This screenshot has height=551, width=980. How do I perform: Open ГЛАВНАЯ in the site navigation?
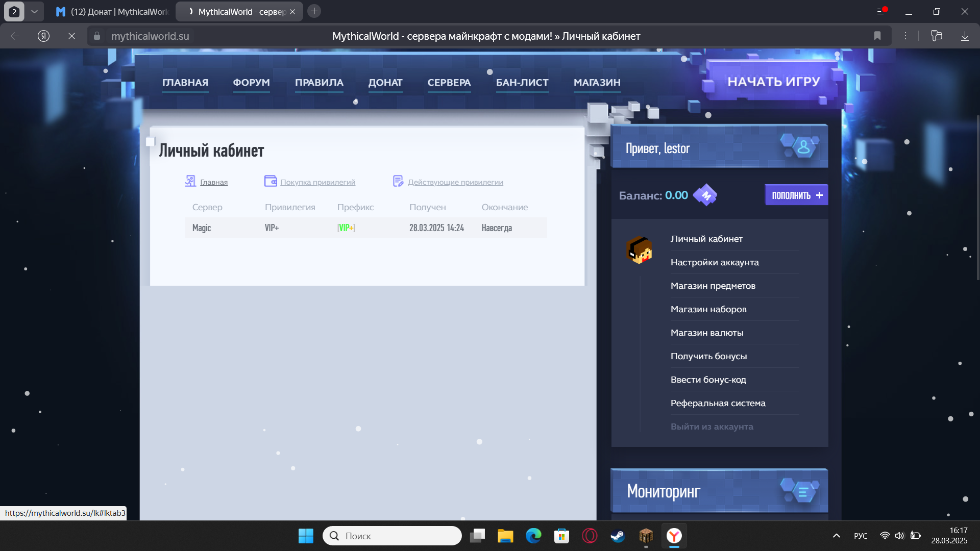[185, 82]
